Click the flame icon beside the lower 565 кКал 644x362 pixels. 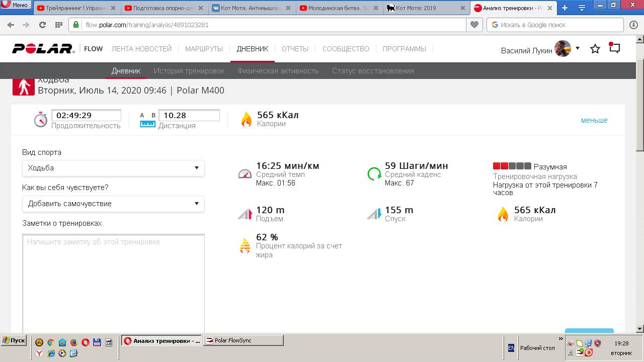[503, 214]
